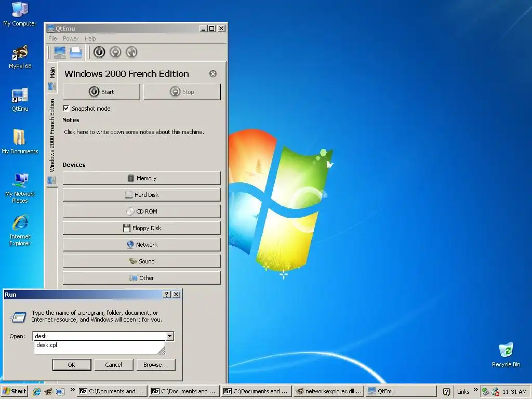This screenshot has height=399, width=532.
Task: Expand the Hard Disk device section
Action: [141, 195]
